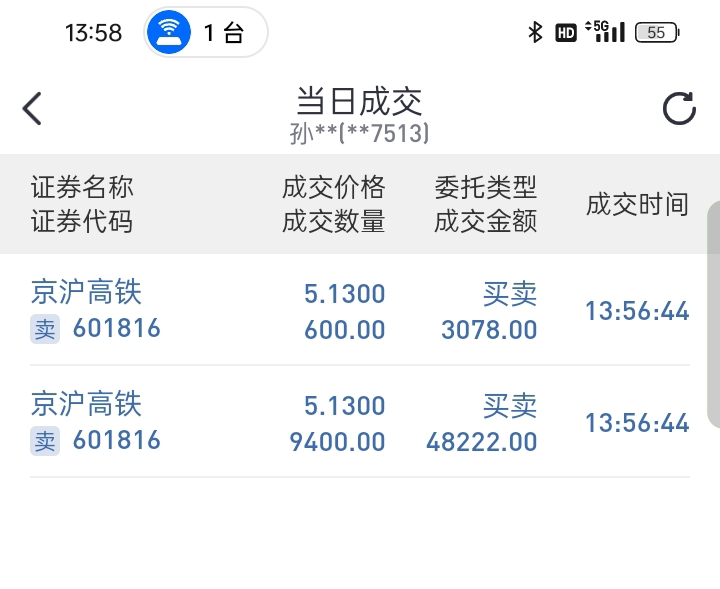Screen dimensions: 720x589
Task: Tap the 证券名称 column header
Action: 82,188
